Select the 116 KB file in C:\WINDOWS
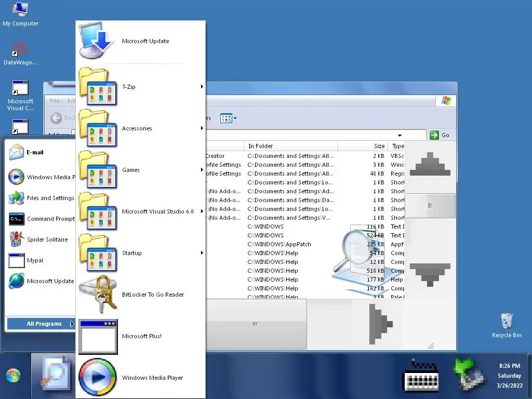Image resolution: width=532 pixels, height=399 pixels. (x=305, y=227)
